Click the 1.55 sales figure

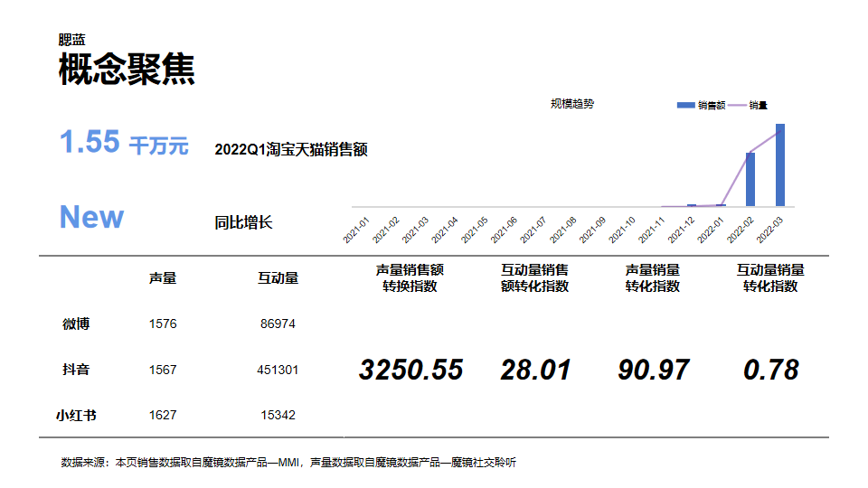(x=90, y=142)
